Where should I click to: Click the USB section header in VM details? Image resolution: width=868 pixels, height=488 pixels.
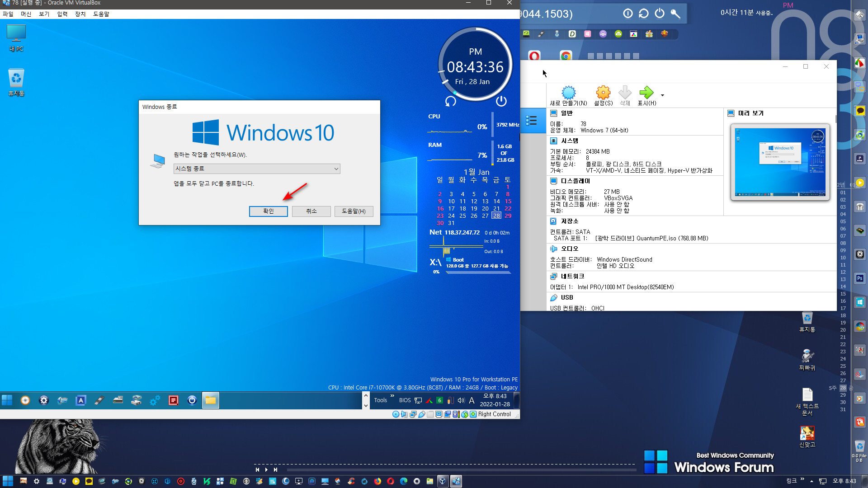point(566,298)
